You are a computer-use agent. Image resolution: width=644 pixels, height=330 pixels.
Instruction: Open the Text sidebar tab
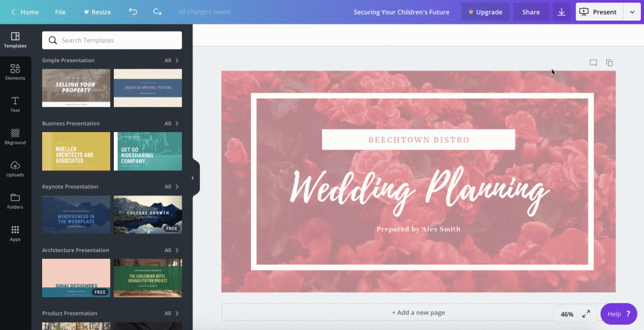click(x=15, y=105)
